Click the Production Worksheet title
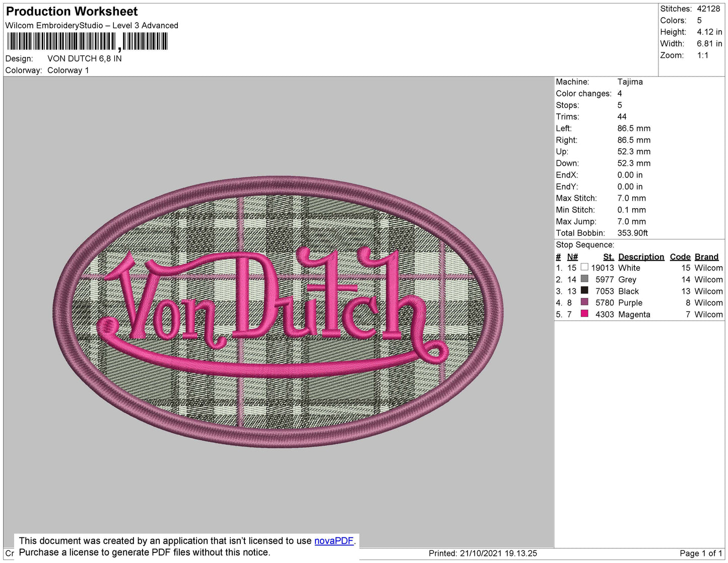Viewport: 728px width, 563px height. pyautogui.click(x=72, y=11)
